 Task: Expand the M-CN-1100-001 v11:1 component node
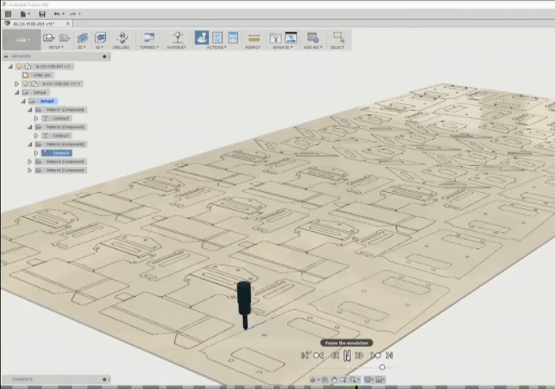(x=17, y=84)
